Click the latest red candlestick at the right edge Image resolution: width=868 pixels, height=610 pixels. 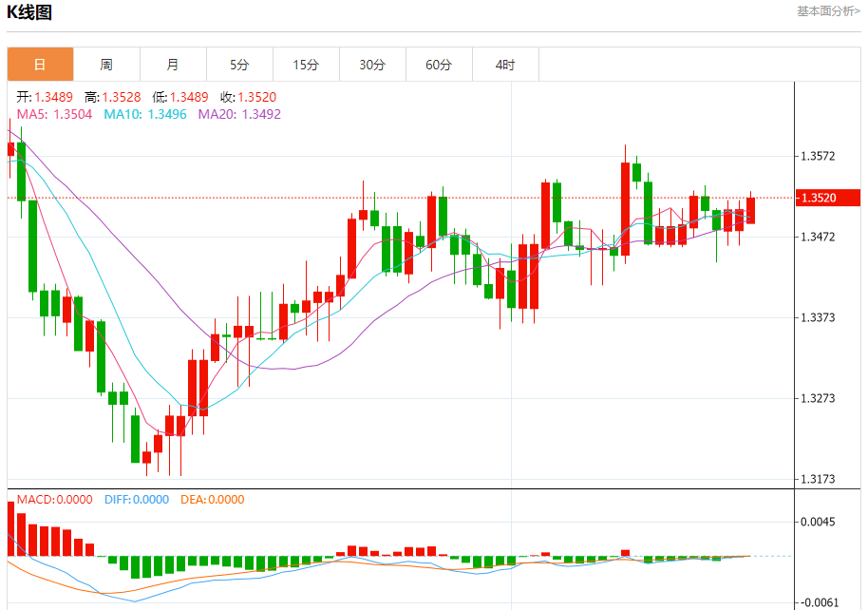tap(750, 211)
